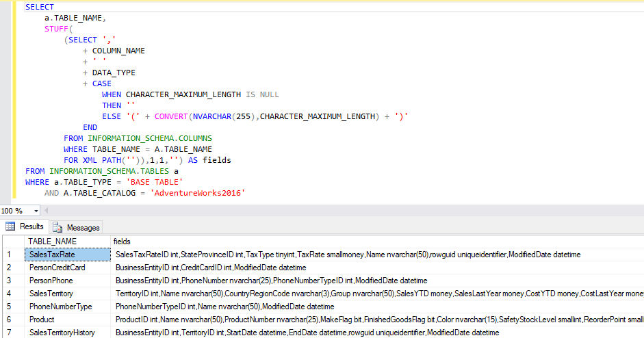Click fields cell starting with TerritoryID int,Name

377,294
